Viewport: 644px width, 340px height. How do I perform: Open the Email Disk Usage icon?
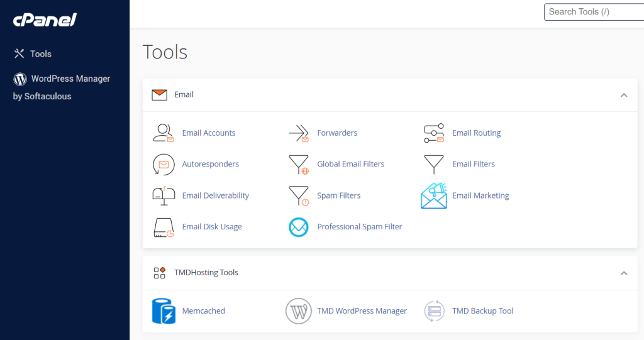tap(164, 227)
